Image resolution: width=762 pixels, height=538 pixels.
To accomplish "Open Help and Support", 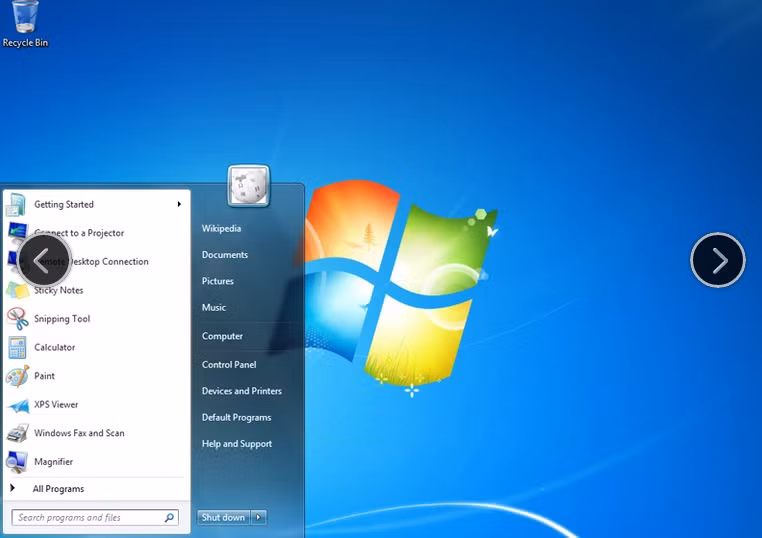I will [x=237, y=444].
